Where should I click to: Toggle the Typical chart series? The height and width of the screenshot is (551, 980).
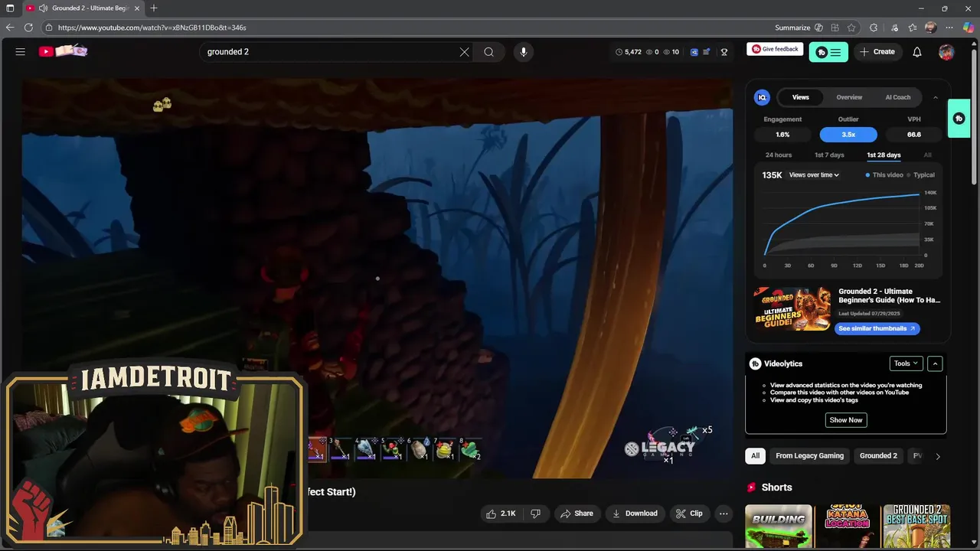pyautogui.click(x=921, y=175)
